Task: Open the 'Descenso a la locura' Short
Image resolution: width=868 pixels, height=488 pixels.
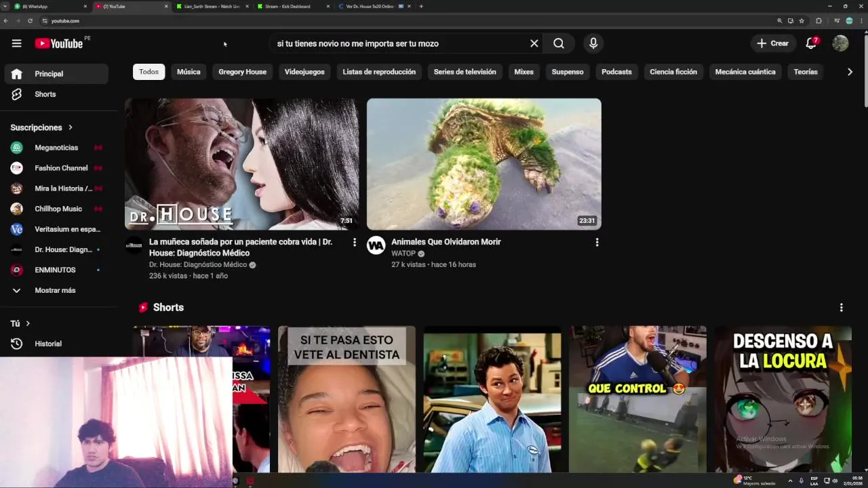Action: coord(783,399)
